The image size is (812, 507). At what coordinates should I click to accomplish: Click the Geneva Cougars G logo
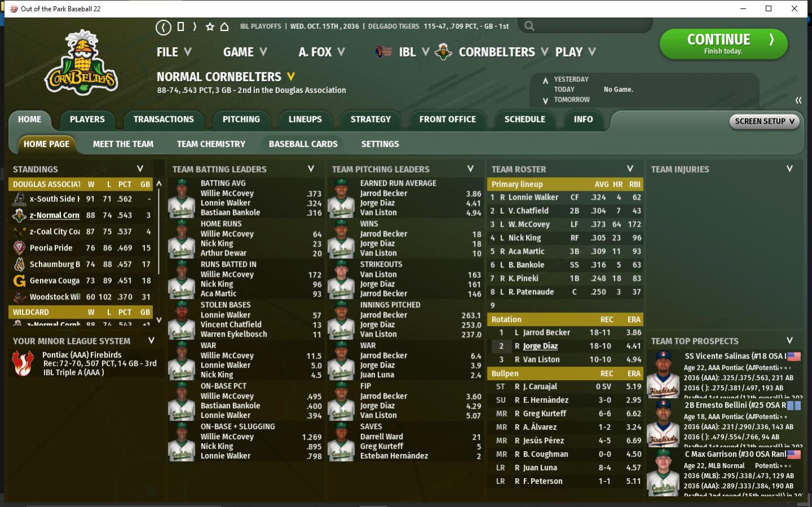point(19,281)
